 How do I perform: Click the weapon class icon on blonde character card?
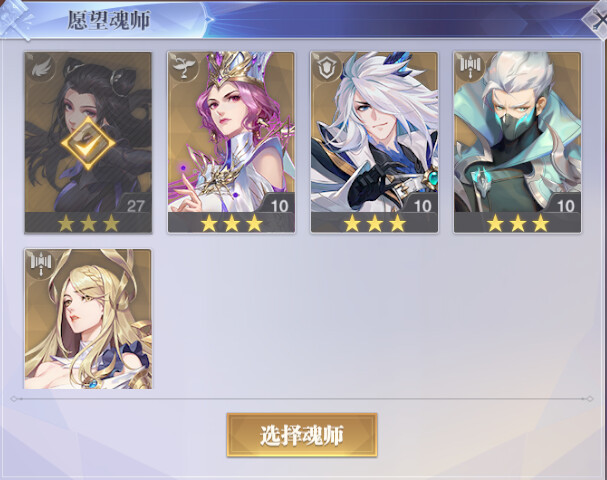coord(40,264)
